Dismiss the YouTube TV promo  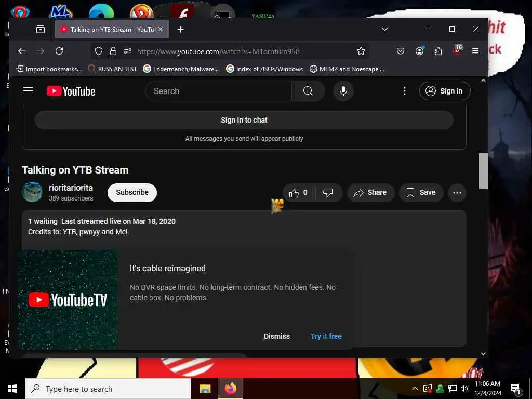pyautogui.click(x=277, y=336)
